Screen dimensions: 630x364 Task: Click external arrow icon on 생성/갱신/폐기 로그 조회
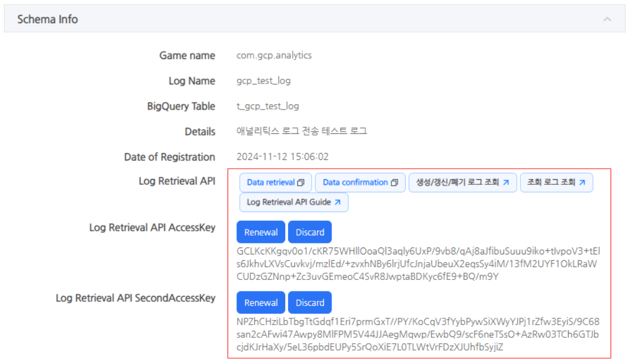coord(505,183)
